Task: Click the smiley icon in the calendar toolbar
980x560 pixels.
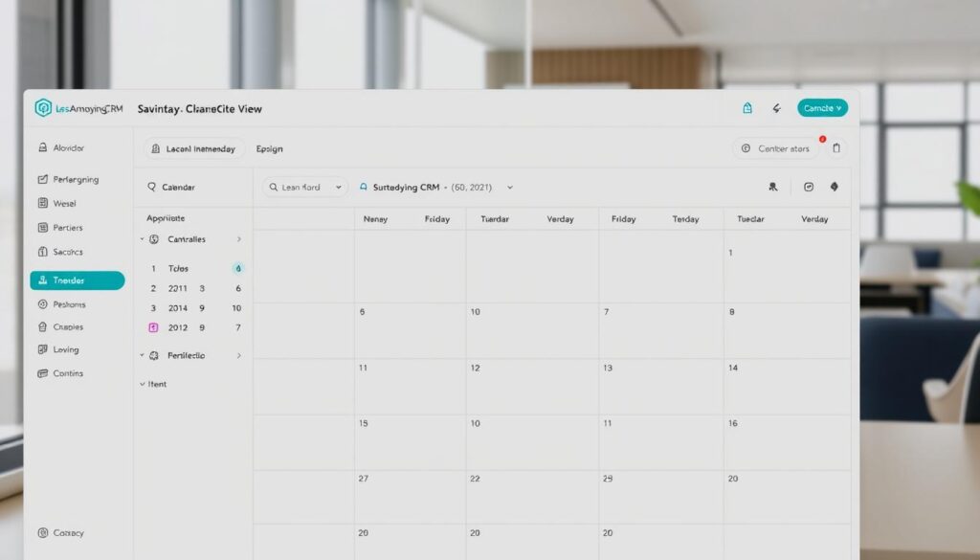Action: [x=809, y=187]
